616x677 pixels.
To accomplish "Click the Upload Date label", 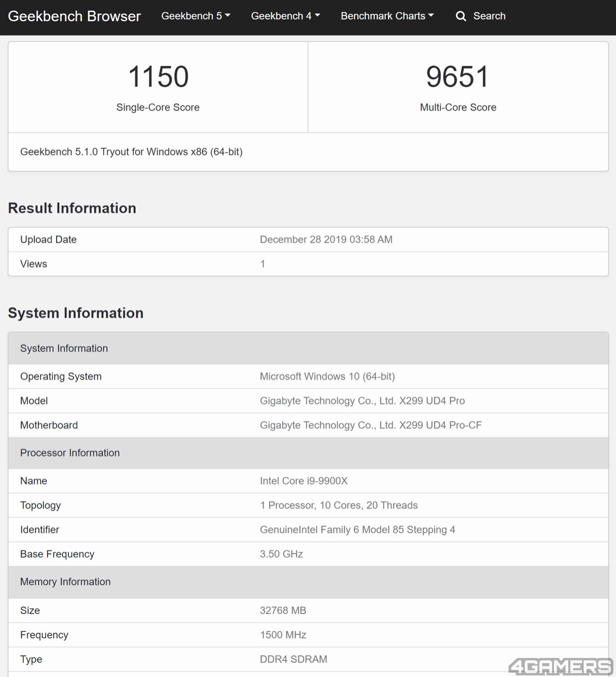I will [48, 240].
